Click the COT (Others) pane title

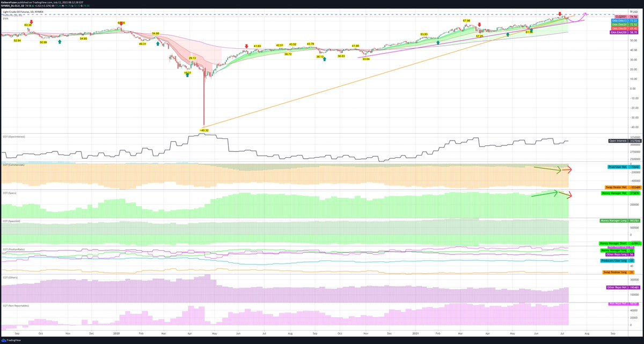pos(9,277)
